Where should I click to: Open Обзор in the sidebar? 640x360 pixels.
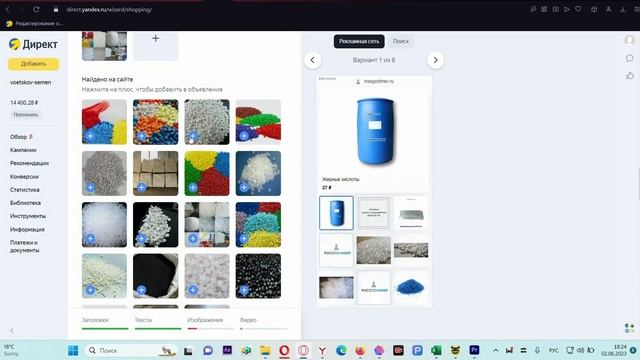tap(19, 137)
